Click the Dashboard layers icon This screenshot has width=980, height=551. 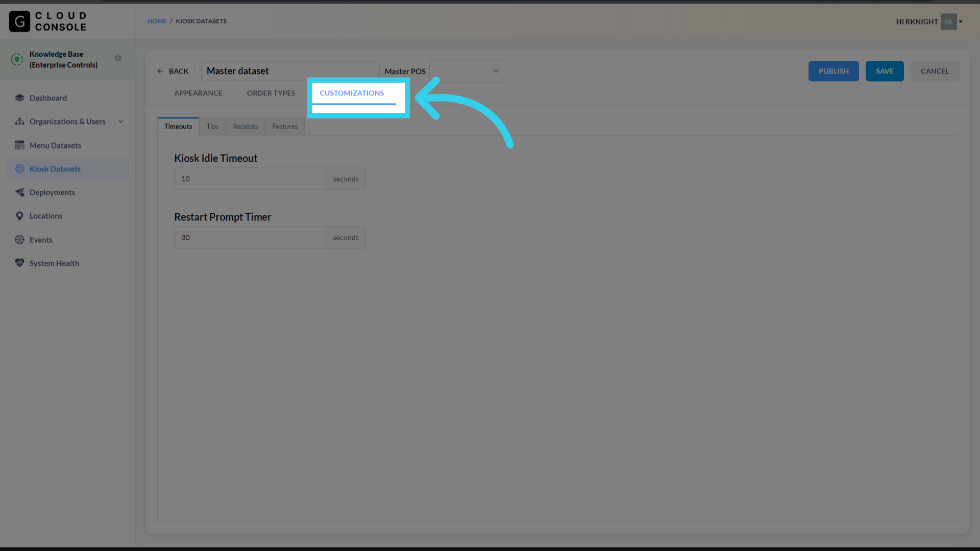[19, 97]
